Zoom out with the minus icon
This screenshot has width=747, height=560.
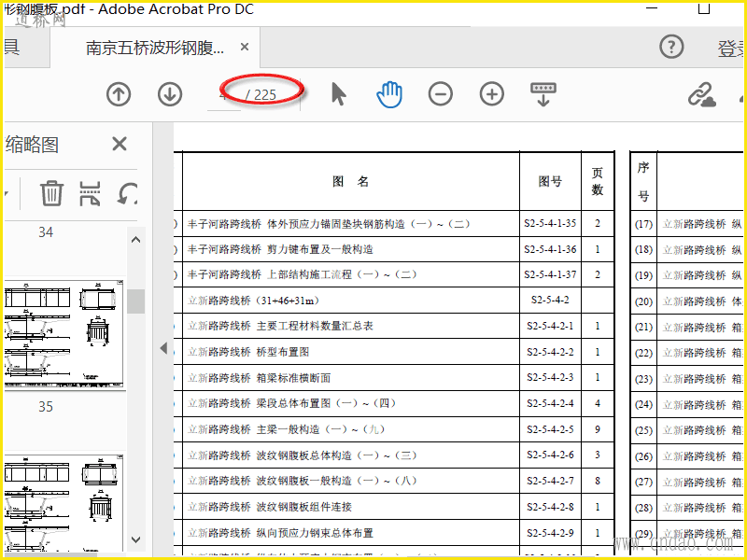point(441,94)
